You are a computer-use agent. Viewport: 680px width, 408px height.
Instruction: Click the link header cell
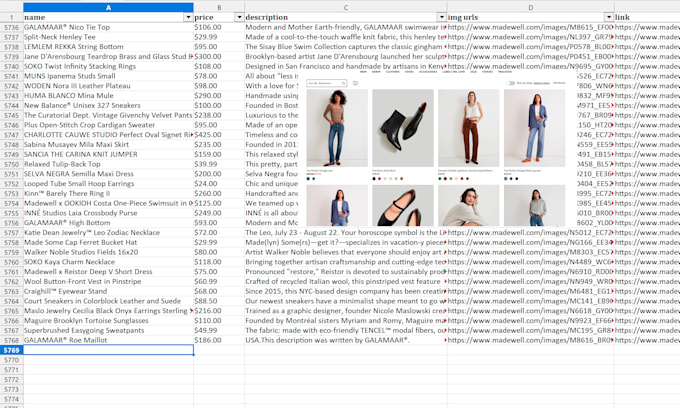pos(647,17)
